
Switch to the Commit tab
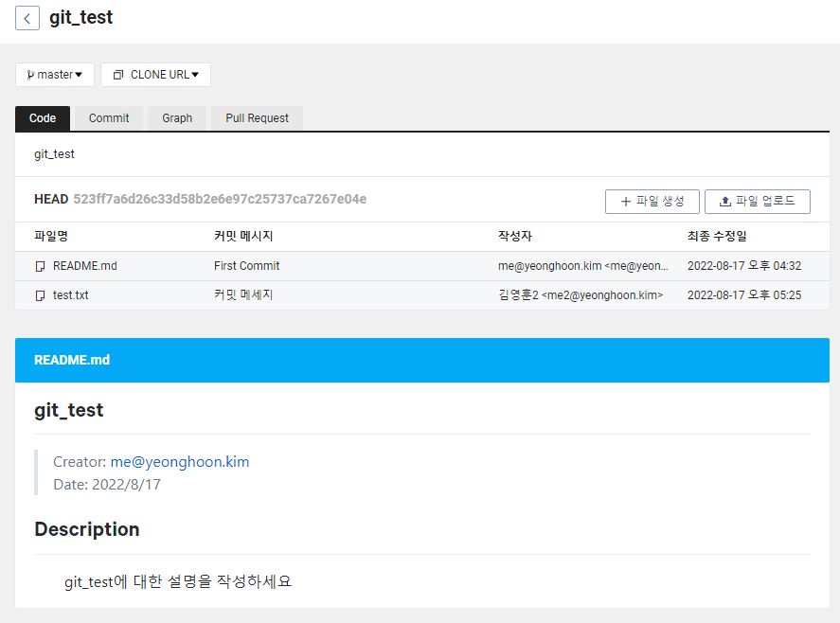pyautogui.click(x=109, y=118)
